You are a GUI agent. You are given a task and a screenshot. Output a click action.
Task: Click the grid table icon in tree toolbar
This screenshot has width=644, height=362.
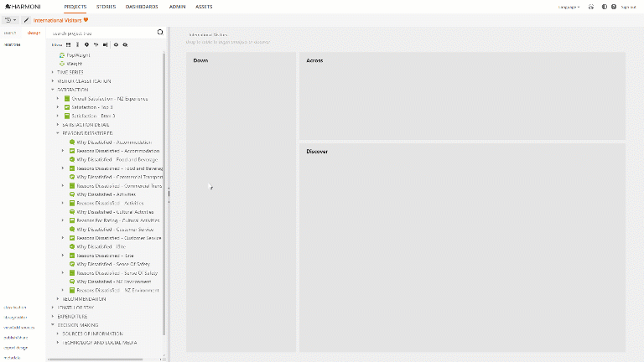coord(68,44)
